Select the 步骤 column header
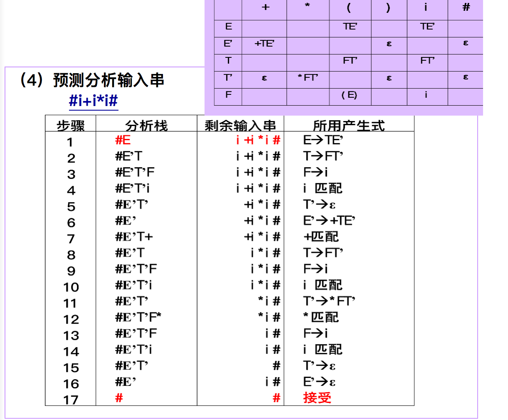508x420 pixels. click(x=71, y=125)
